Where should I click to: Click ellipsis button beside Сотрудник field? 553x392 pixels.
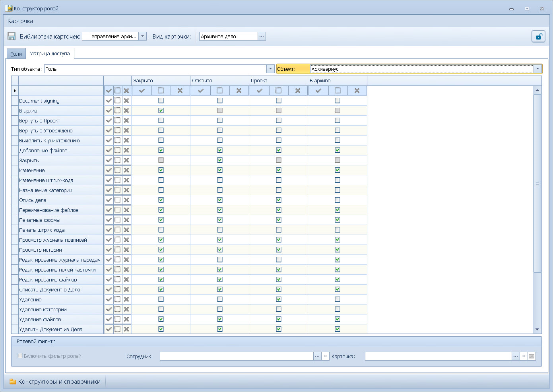point(317,356)
